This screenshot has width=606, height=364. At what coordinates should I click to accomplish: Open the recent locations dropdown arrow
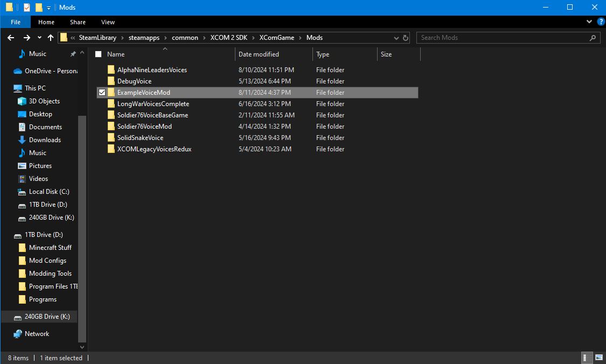(39, 38)
